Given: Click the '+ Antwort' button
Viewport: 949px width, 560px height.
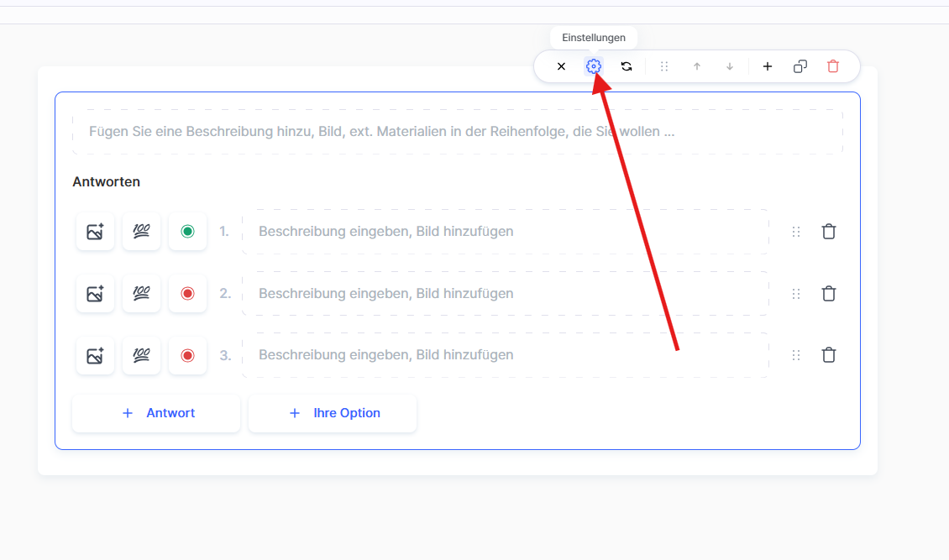Looking at the screenshot, I should pyautogui.click(x=156, y=413).
